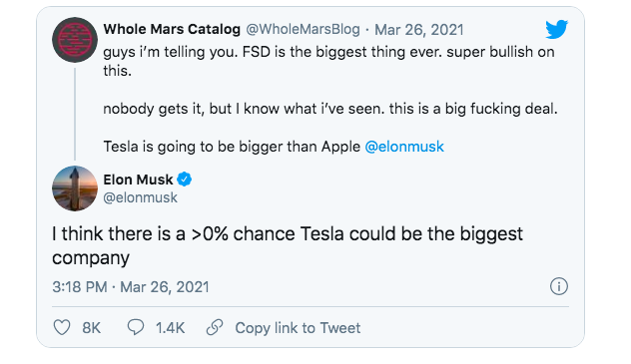631x364 pixels.
Task: Click the Elon Musk display name
Action: (x=138, y=180)
